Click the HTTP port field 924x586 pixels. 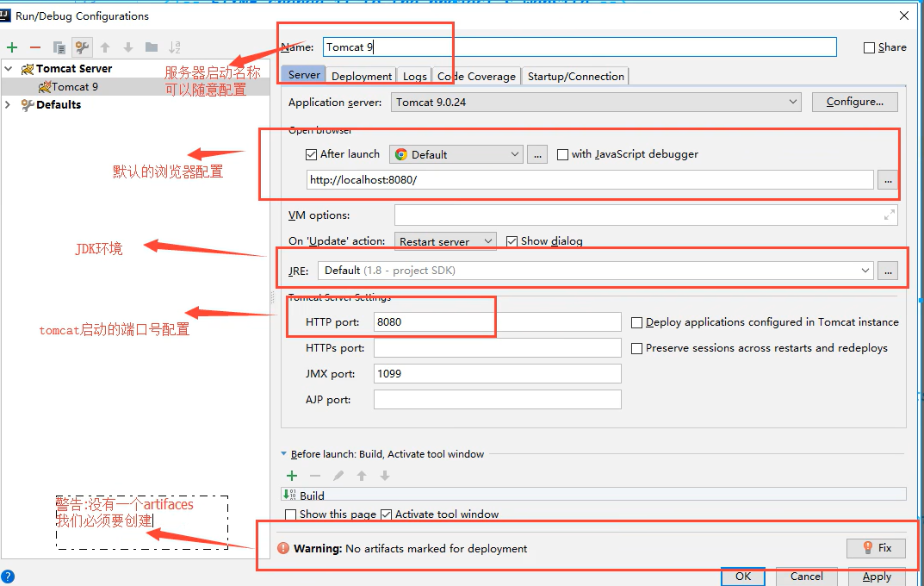coord(498,322)
